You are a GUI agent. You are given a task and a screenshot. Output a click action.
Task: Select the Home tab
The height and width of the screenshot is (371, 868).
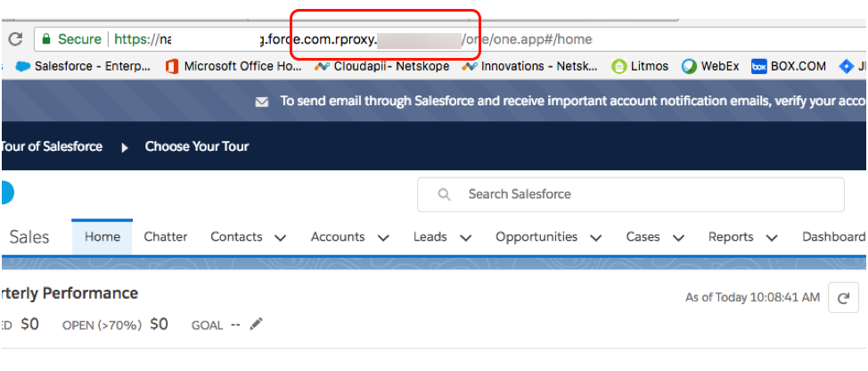point(102,237)
